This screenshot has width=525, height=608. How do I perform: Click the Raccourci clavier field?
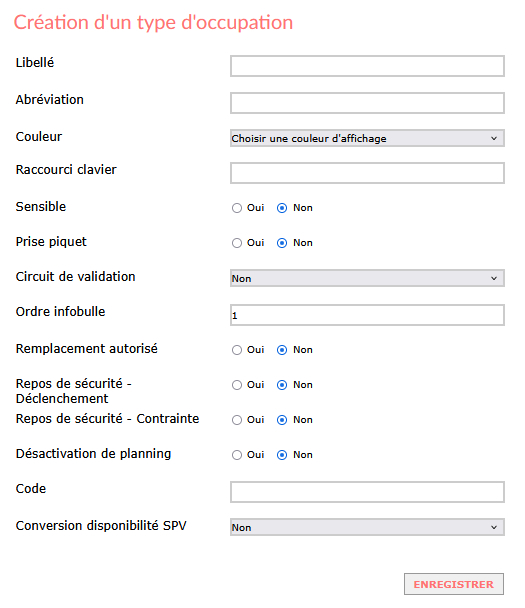point(367,173)
